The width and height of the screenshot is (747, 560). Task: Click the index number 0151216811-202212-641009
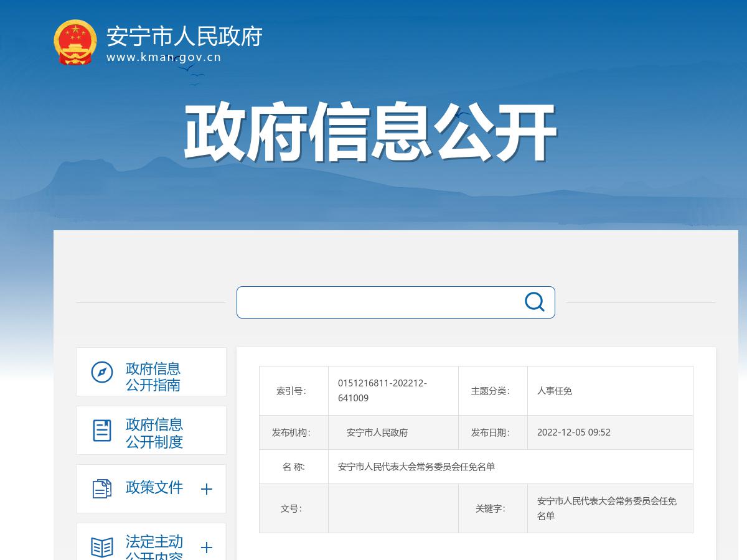point(382,391)
